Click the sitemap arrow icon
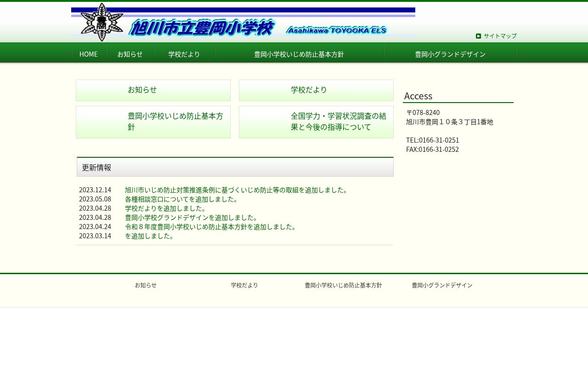588x368 pixels. [478, 36]
